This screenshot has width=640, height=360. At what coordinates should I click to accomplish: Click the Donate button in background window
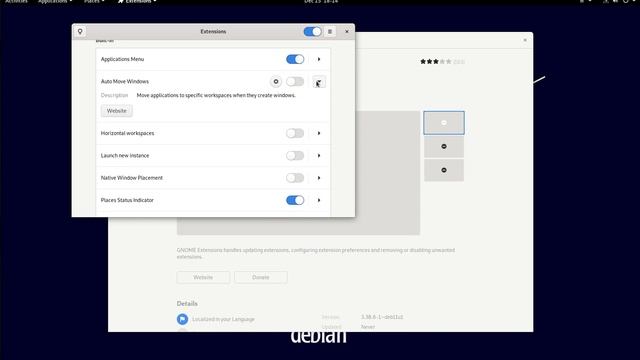click(261, 277)
